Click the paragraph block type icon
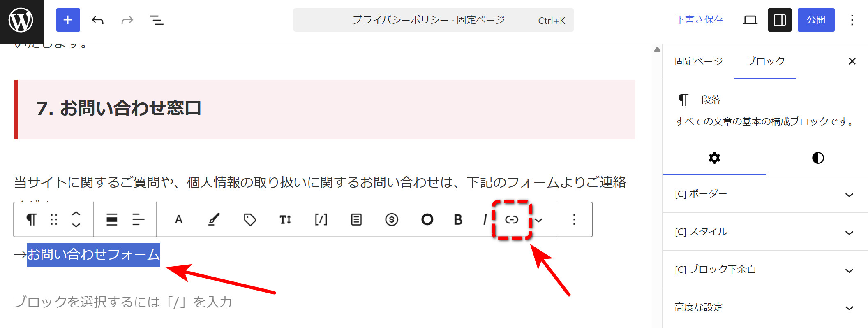 pos(31,220)
